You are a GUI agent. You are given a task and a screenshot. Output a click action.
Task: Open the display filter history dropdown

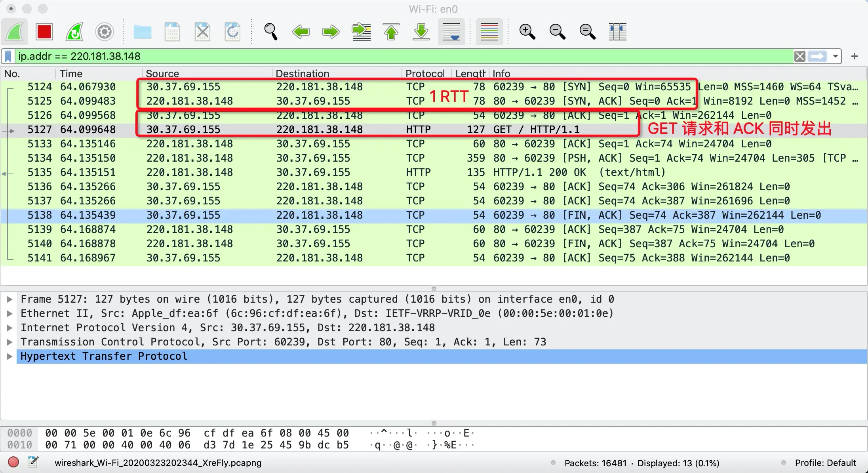(835, 56)
